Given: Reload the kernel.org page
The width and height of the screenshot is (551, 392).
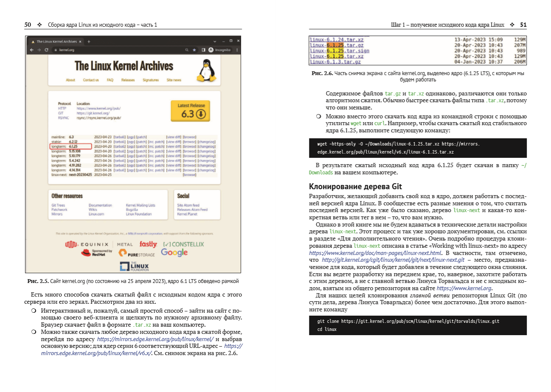Looking at the screenshot, I should pos(46,50).
